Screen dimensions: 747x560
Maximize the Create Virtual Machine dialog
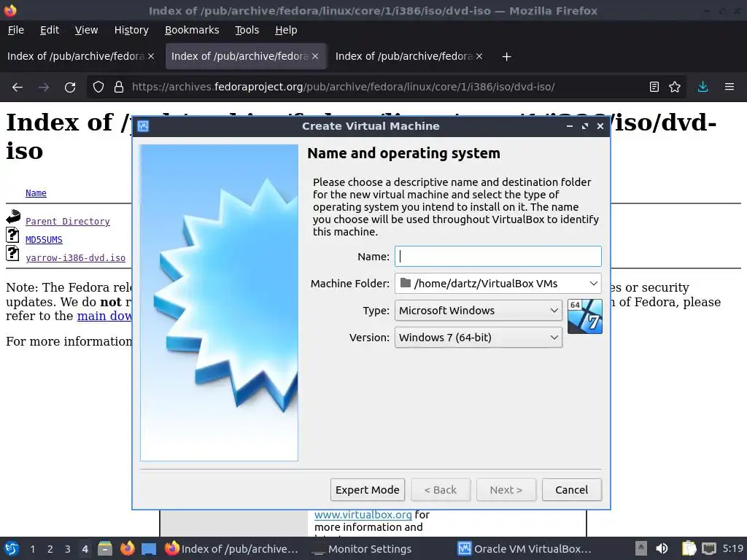point(584,126)
